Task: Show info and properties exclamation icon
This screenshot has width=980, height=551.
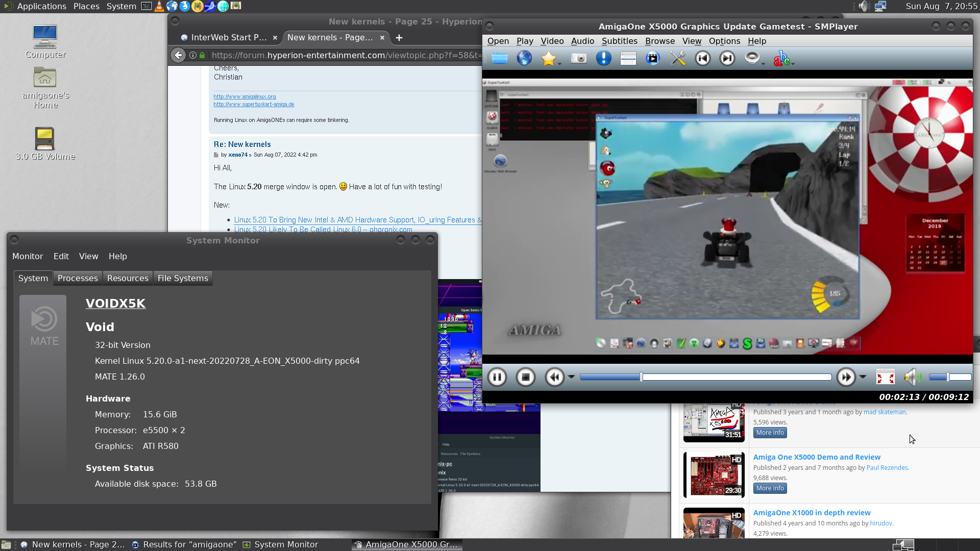Action: coord(603,58)
